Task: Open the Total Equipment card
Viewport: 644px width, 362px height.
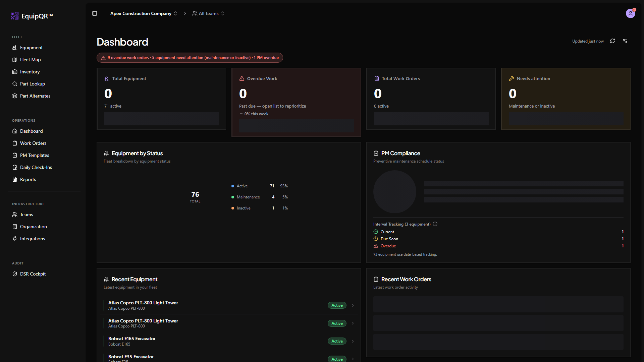Action: [161, 99]
